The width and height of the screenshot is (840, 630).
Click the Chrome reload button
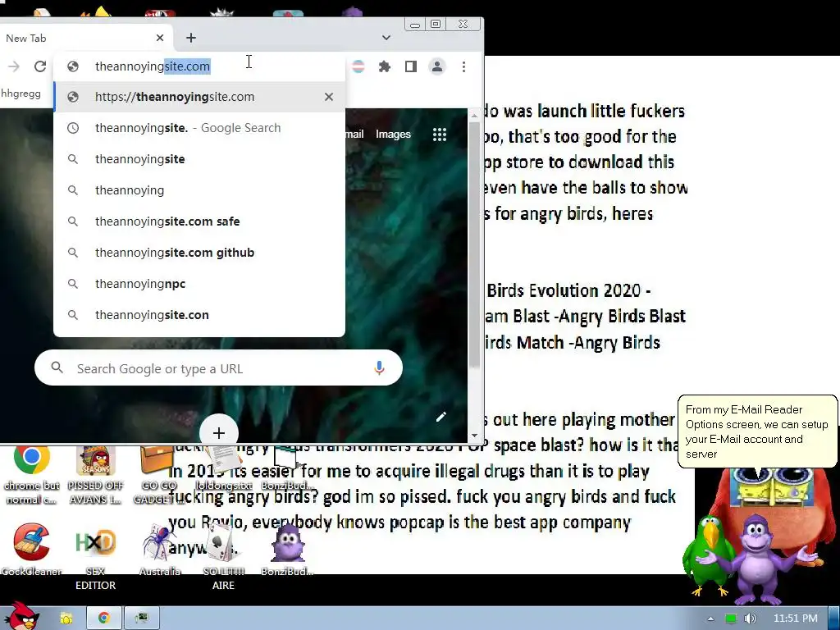coord(40,66)
